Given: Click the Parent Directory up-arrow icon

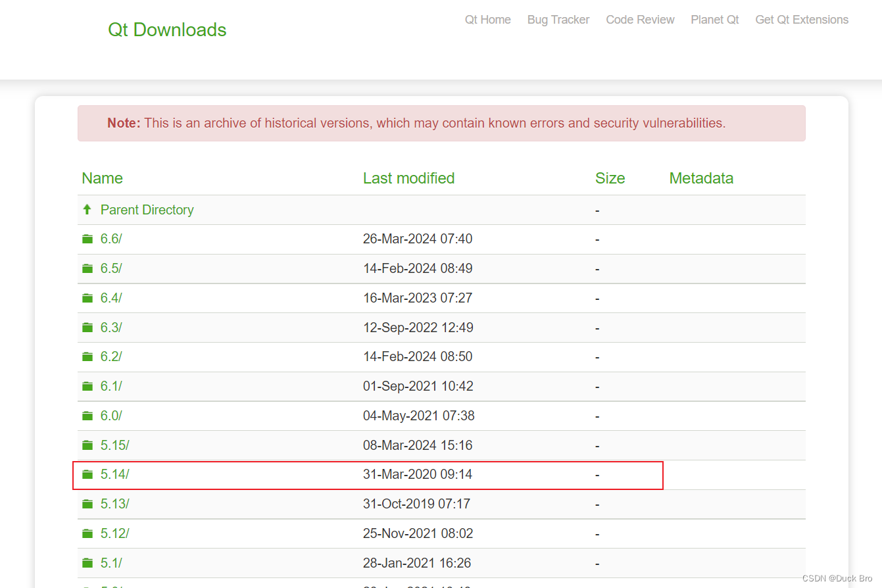Looking at the screenshot, I should pyautogui.click(x=87, y=210).
